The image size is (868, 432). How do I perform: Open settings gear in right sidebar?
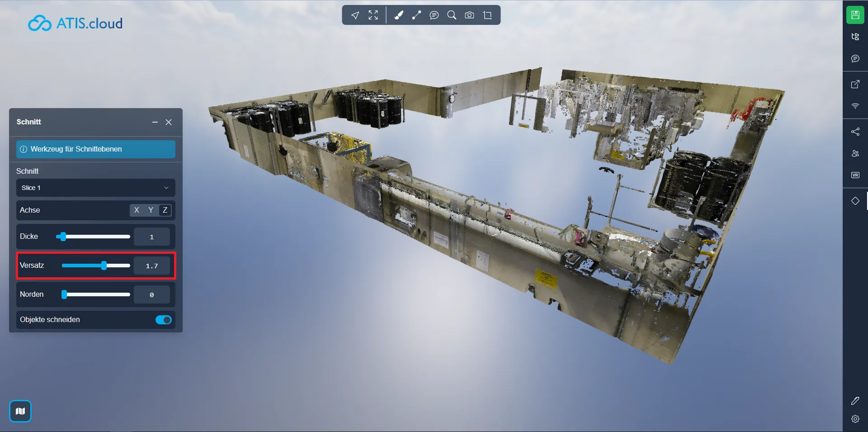pos(855,419)
